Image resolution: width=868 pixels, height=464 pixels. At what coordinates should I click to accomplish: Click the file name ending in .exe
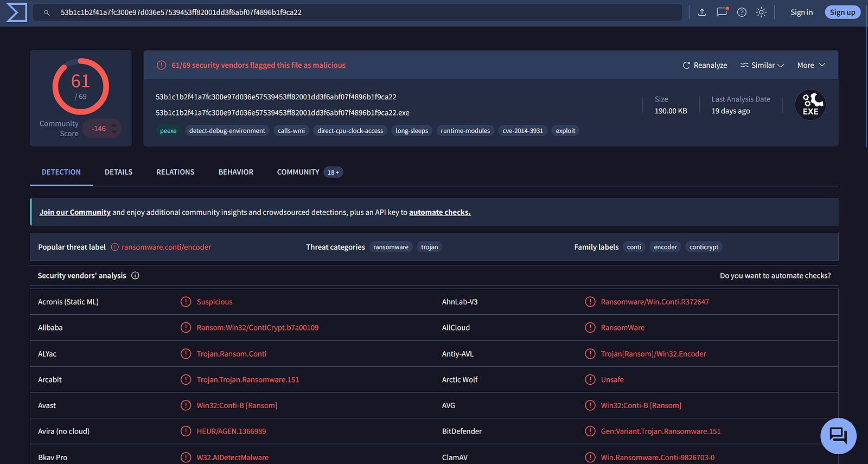point(283,113)
